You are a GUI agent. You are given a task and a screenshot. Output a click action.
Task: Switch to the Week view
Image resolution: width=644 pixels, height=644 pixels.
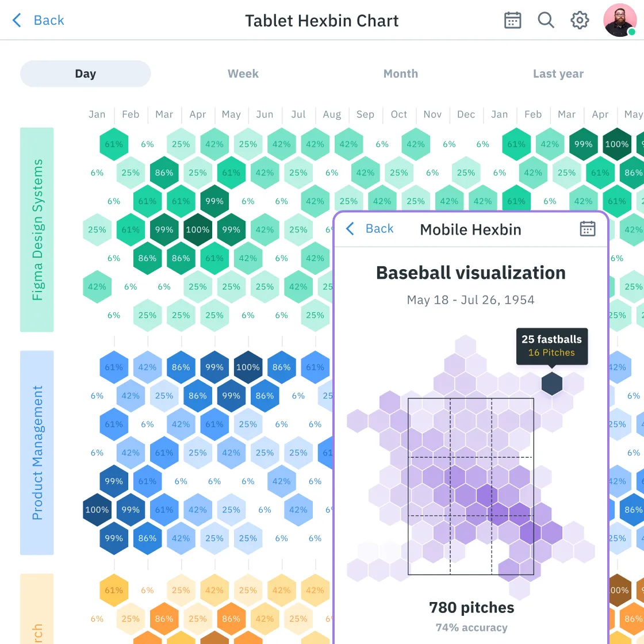(243, 74)
